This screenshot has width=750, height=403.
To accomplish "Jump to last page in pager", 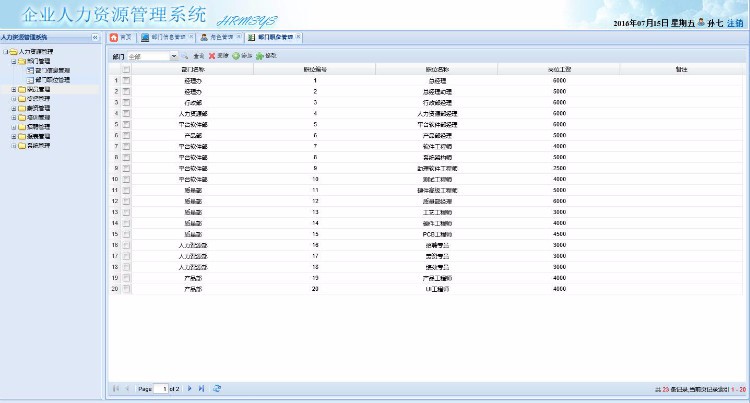I will [201, 389].
